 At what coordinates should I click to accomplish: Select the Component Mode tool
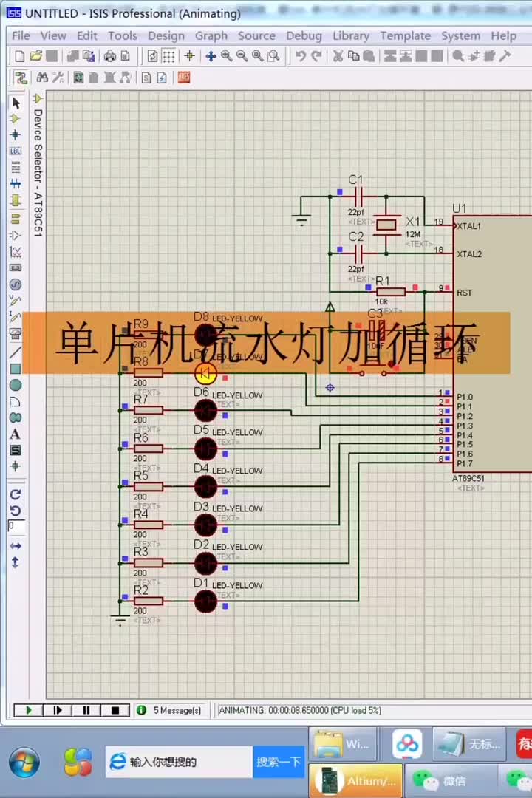[16, 119]
